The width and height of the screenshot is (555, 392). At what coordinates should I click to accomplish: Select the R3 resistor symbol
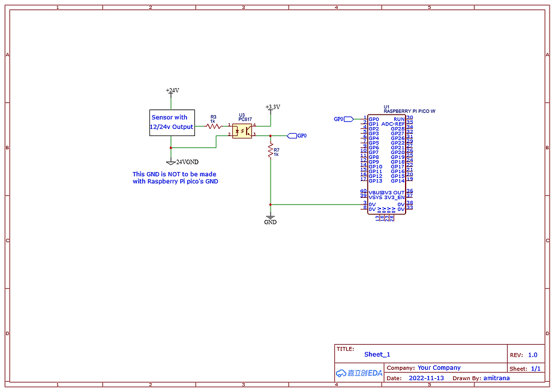pos(214,126)
